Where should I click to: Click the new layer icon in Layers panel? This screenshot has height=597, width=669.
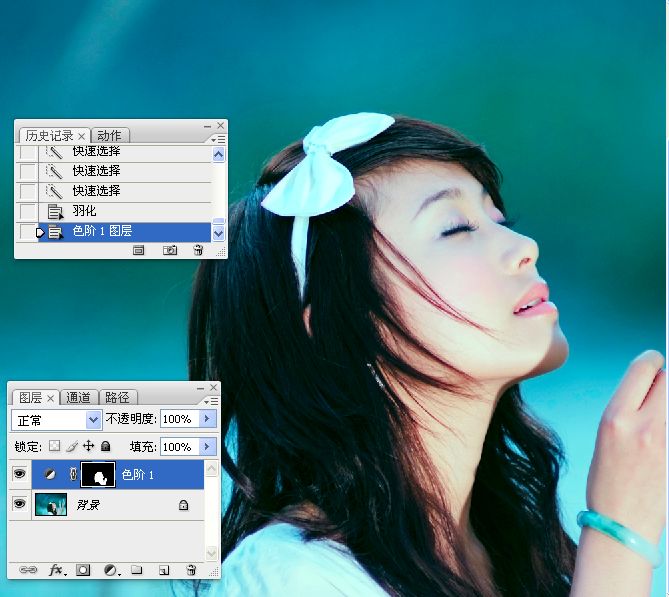(164, 570)
